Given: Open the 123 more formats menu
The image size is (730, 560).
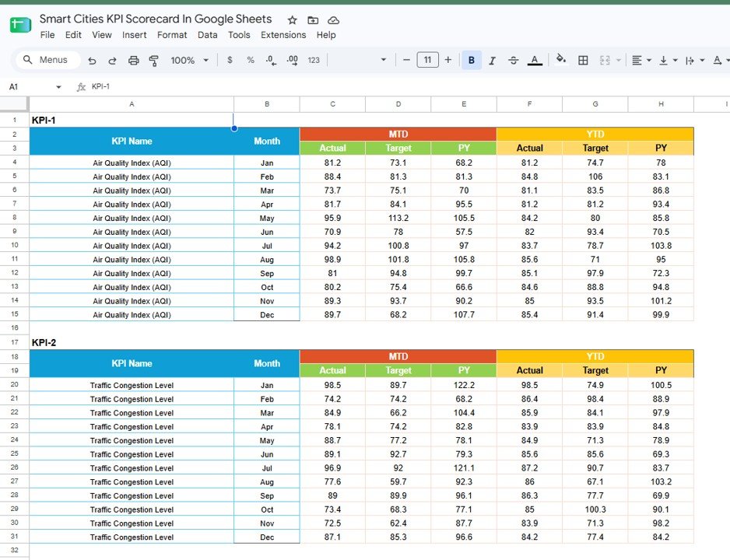Looking at the screenshot, I should click(x=314, y=60).
